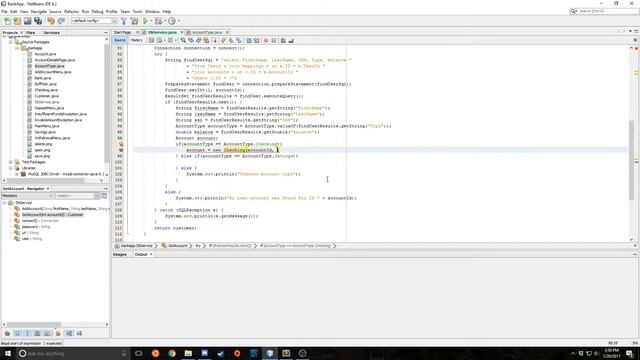
Task: Click the Build Project hammer icon
Action: [x=124, y=21]
